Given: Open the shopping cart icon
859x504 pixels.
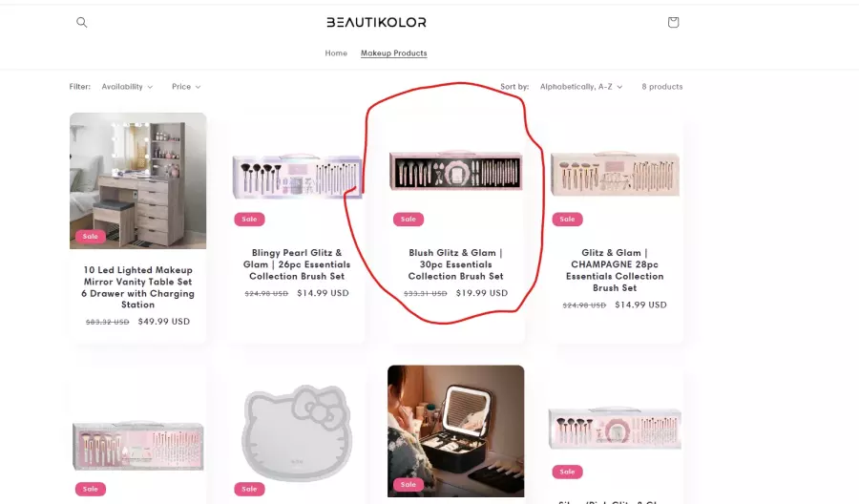Looking at the screenshot, I should [673, 23].
